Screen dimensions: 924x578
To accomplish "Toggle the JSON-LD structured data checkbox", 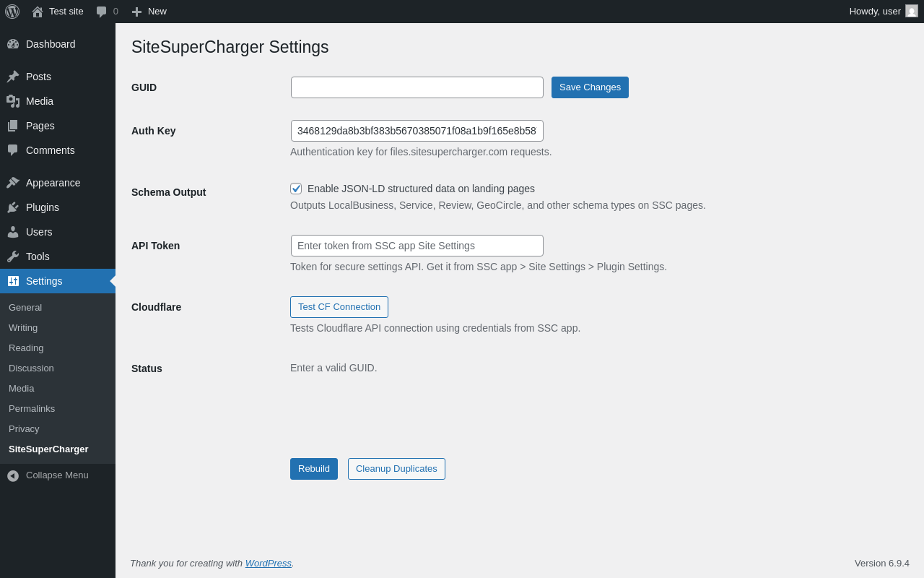I will click(x=296, y=189).
